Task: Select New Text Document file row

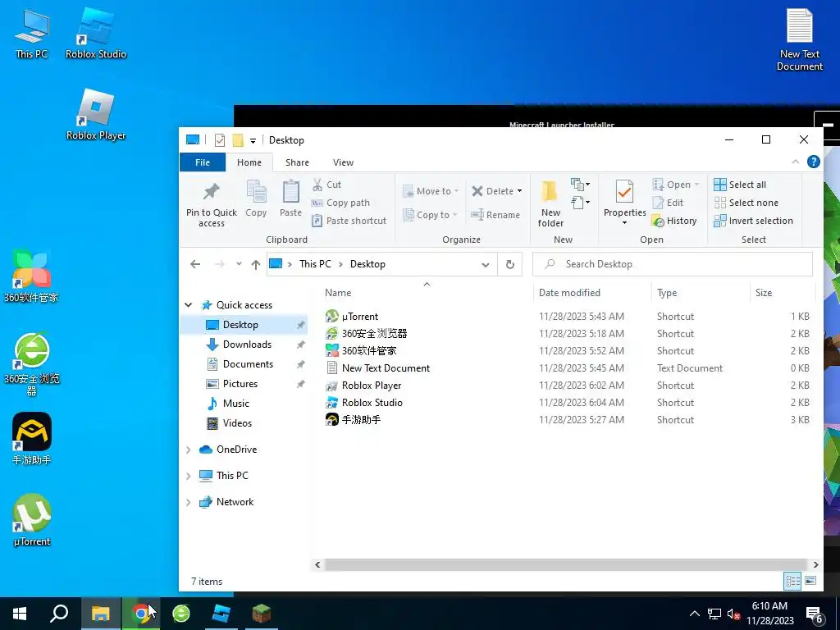Action: 568,368
